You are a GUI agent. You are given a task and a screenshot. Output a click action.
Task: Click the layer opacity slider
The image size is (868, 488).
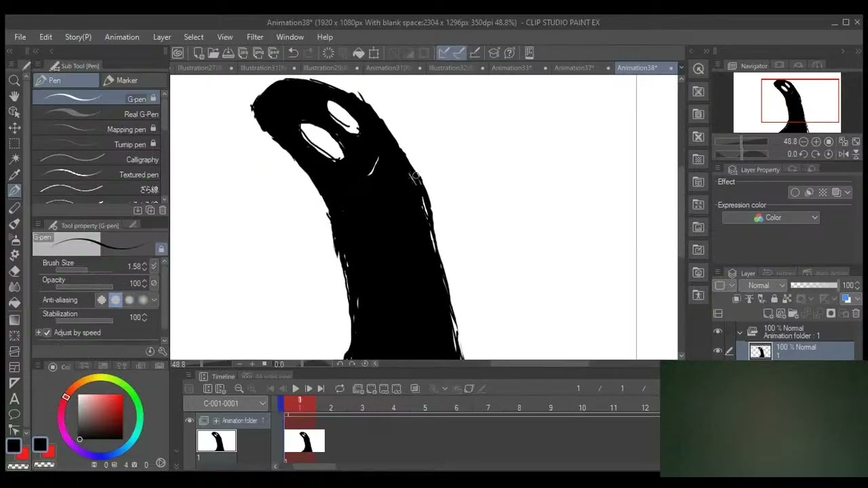(814, 285)
